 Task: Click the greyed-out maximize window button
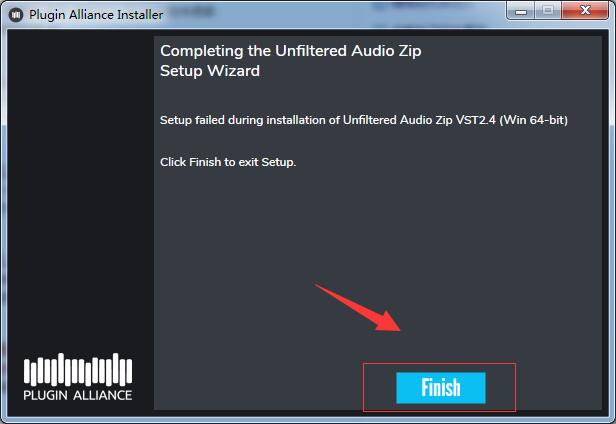click(548, 11)
